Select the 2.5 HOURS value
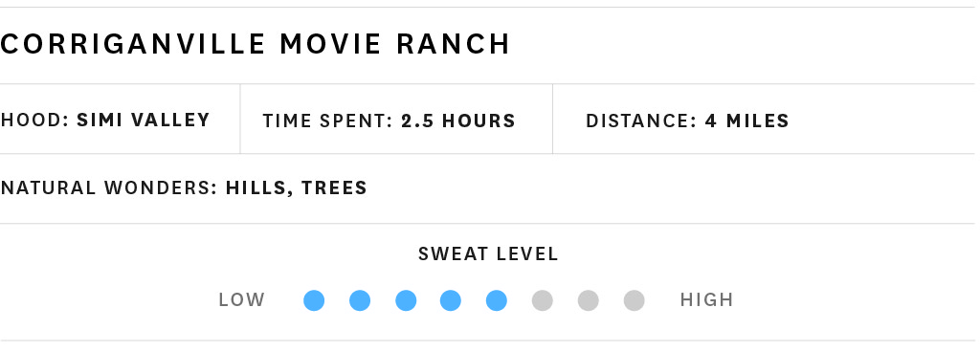 pos(458,121)
